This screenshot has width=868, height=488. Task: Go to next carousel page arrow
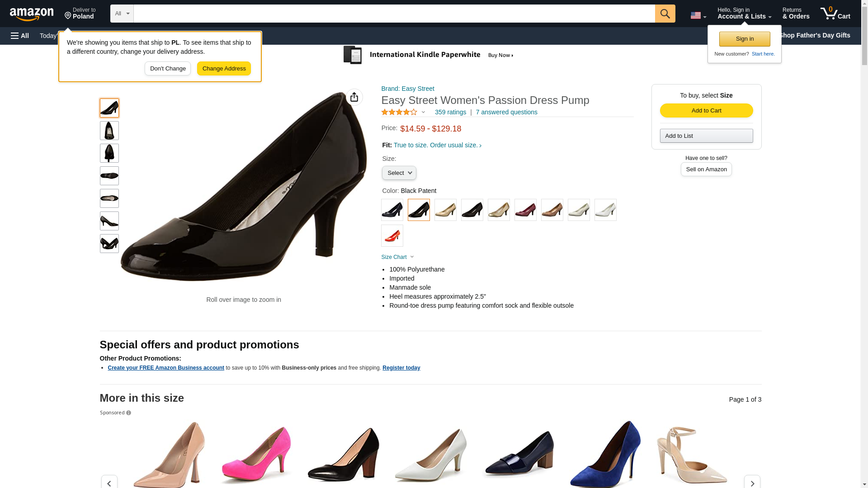[752, 482]
